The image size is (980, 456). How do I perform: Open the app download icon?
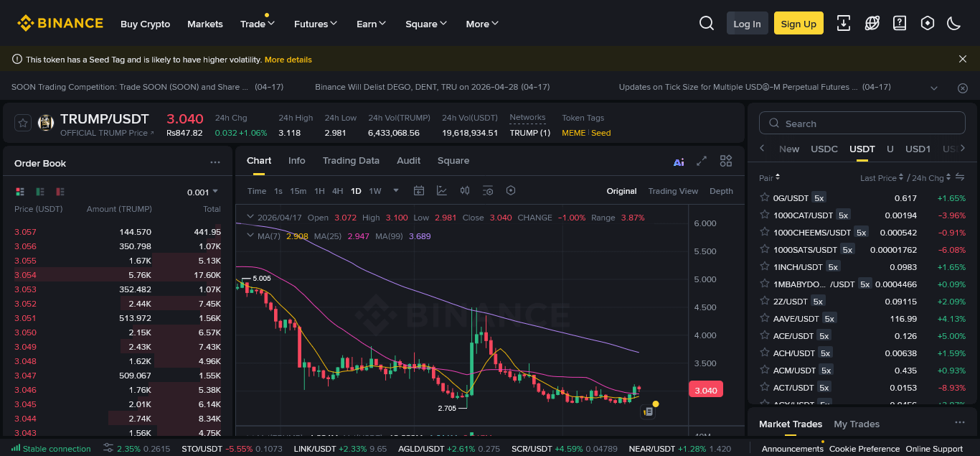pyautogui.click(x=844, y=23)
